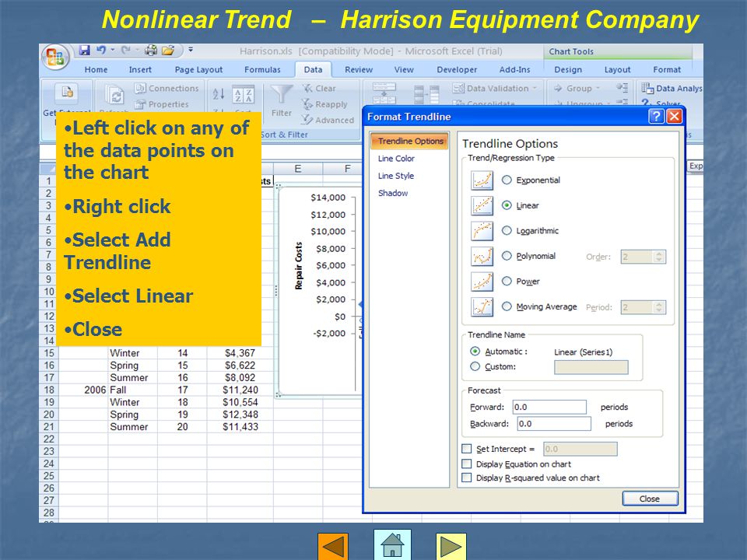Click Clear filter in the ribbon
Viewport: 747px width, 560px height.
[319, 88]
